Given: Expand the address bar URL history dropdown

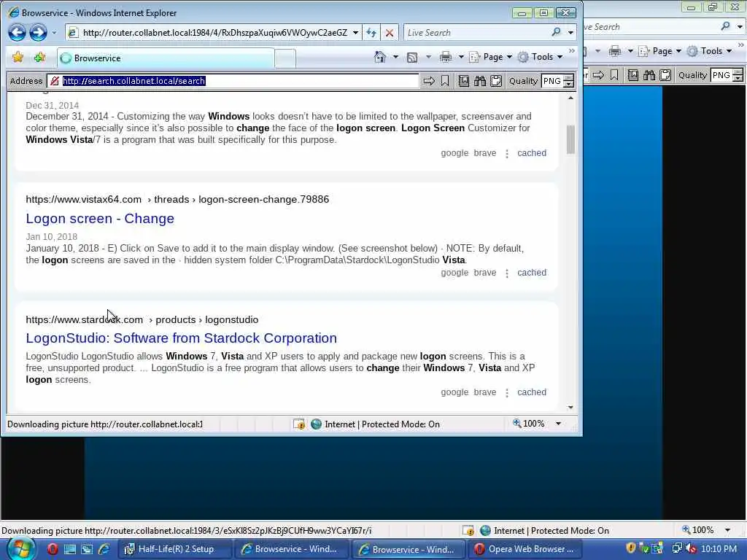Looking at the screenshot, I should (355, 33).
